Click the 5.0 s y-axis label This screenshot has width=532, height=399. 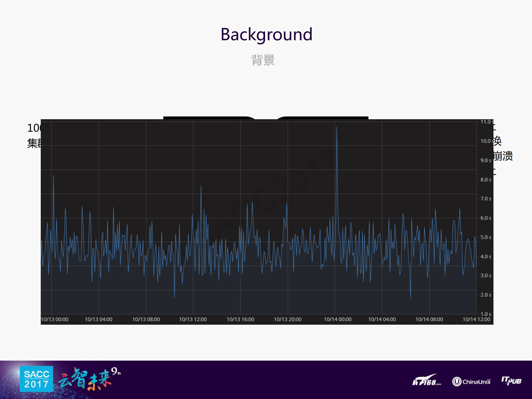coord(486,237)
